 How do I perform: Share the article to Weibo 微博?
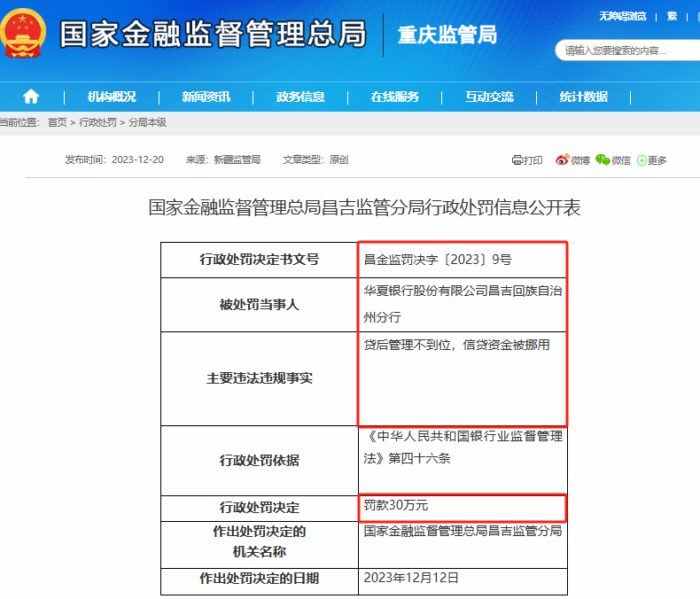(572, 159)
